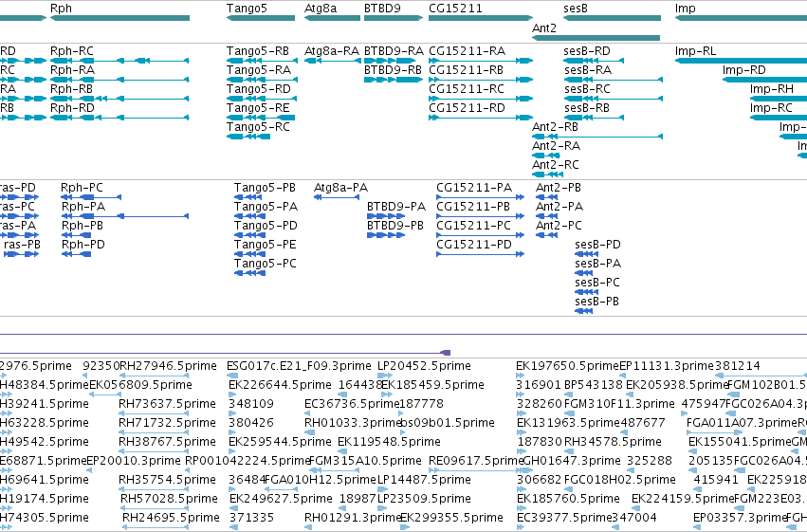807x532 pixels.
Task: Select EST RH27946.5prime
Action: [168, 366]
